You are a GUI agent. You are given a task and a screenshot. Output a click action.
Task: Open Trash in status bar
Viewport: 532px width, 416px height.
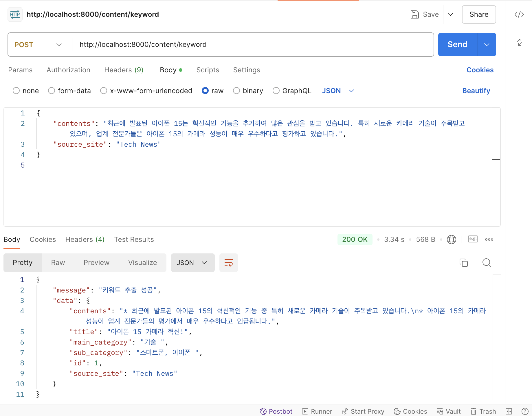(x=483, y=411)
